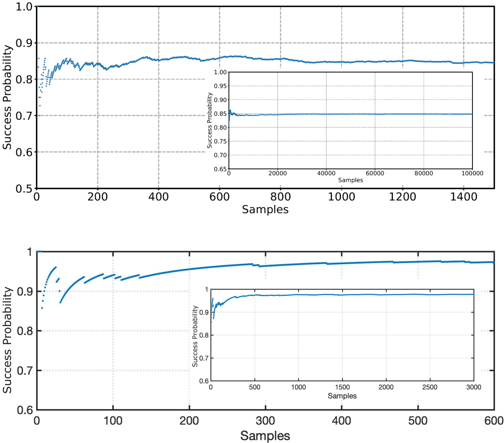Click the '2500' tick in the lower inset
The width and height of the screenshot is (504, 443).
430,387
